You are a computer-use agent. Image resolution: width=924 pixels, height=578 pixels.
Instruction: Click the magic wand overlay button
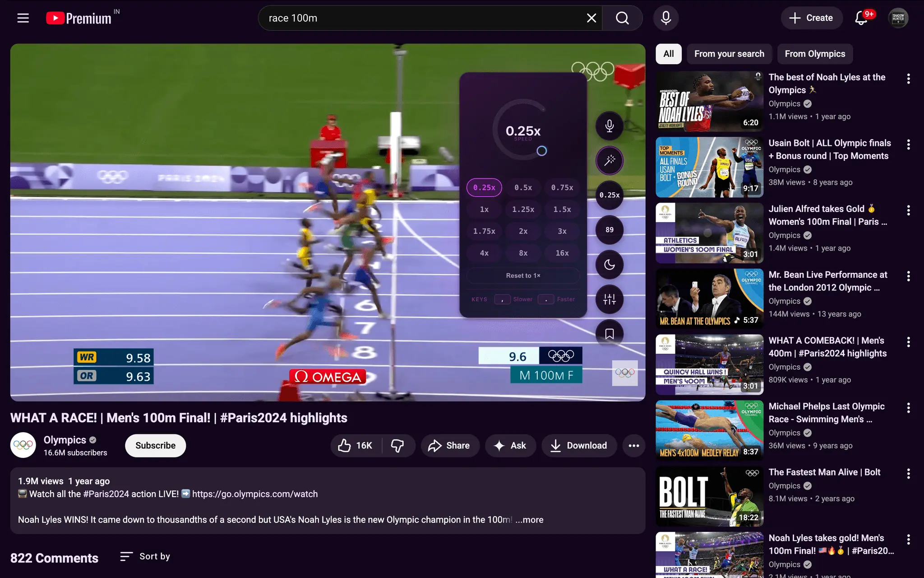(610, 160)
